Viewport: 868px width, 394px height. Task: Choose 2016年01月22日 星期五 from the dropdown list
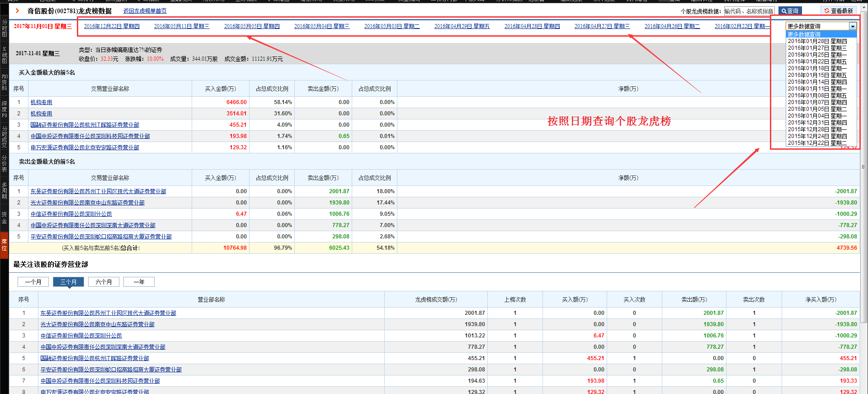(x=821, y=62)
